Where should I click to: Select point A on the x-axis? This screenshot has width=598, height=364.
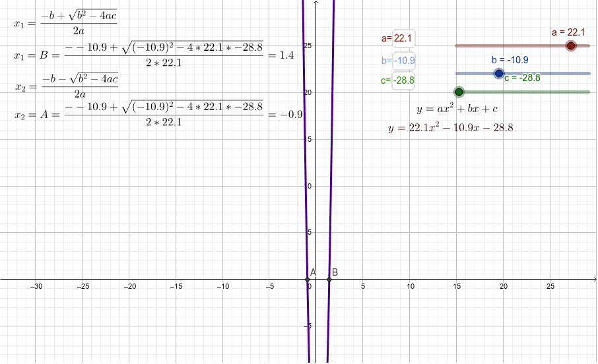tap(308, 280)
